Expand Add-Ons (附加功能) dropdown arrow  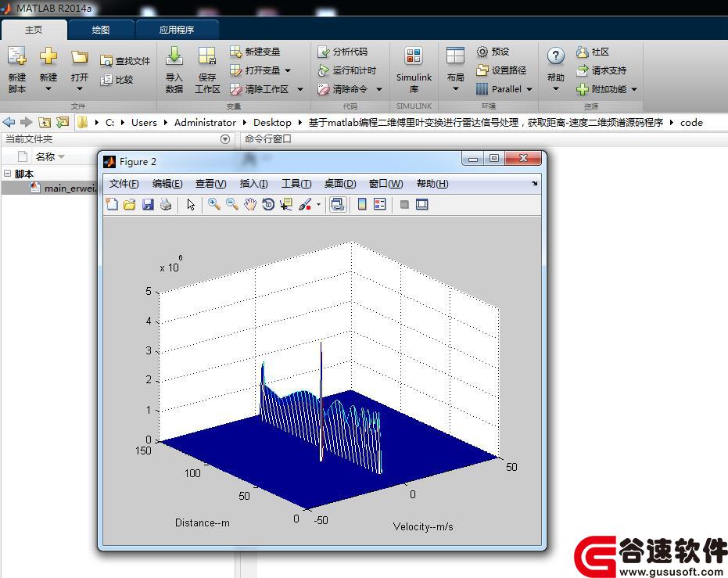634,89
